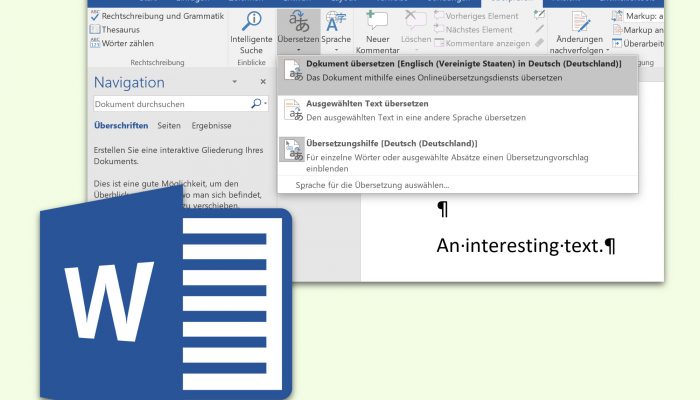The width and height of the screenshot is (700, 400).
Task: Switch to the Überschriften tab
Action: 121,125
